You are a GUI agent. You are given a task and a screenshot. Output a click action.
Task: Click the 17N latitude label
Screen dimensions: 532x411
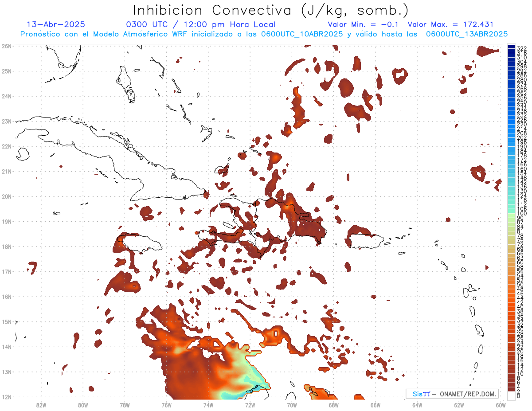tap(7, 271)
